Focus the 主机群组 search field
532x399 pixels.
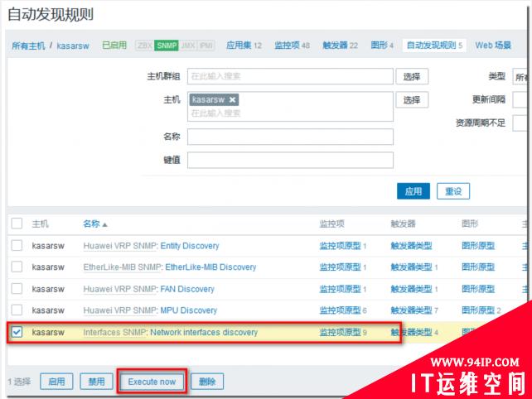(290, 77)
